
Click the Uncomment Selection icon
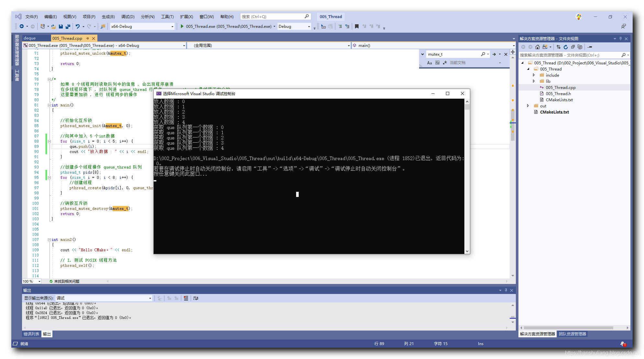point(347,26)
